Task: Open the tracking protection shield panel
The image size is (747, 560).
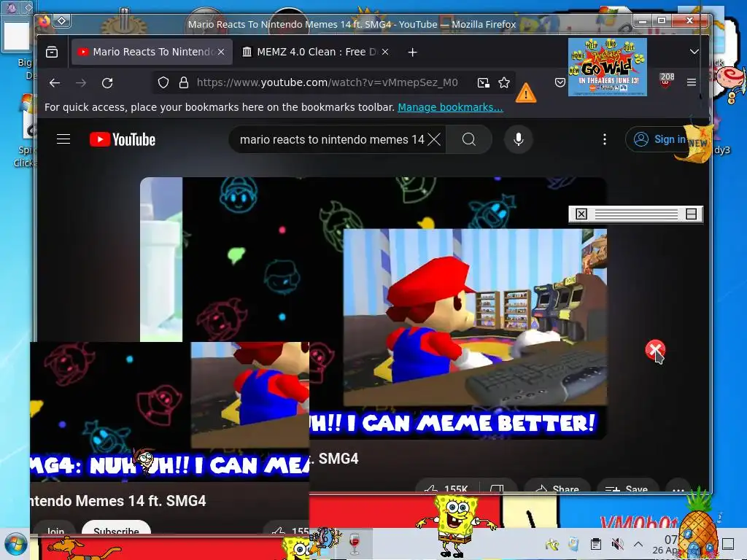Action: tap(163, 83)
